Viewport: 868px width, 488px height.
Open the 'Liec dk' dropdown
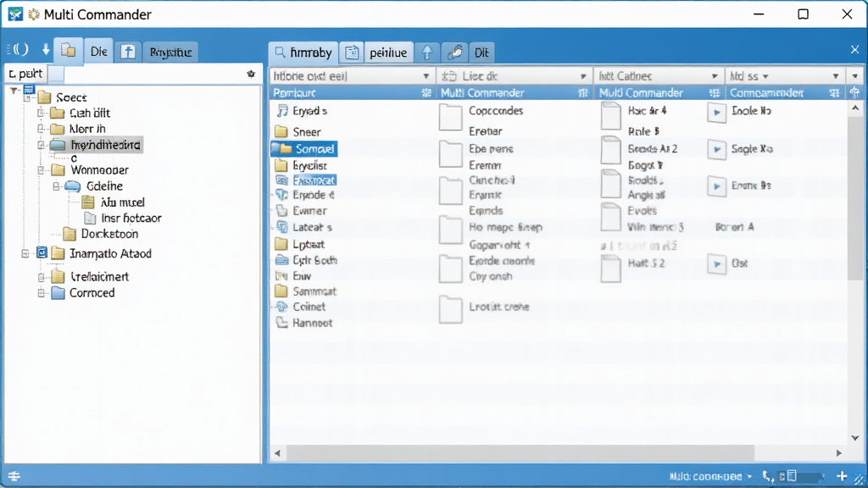583,76
